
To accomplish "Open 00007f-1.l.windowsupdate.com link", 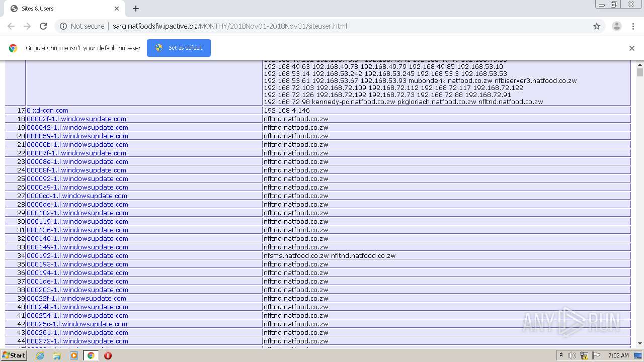I will point(76,153).
